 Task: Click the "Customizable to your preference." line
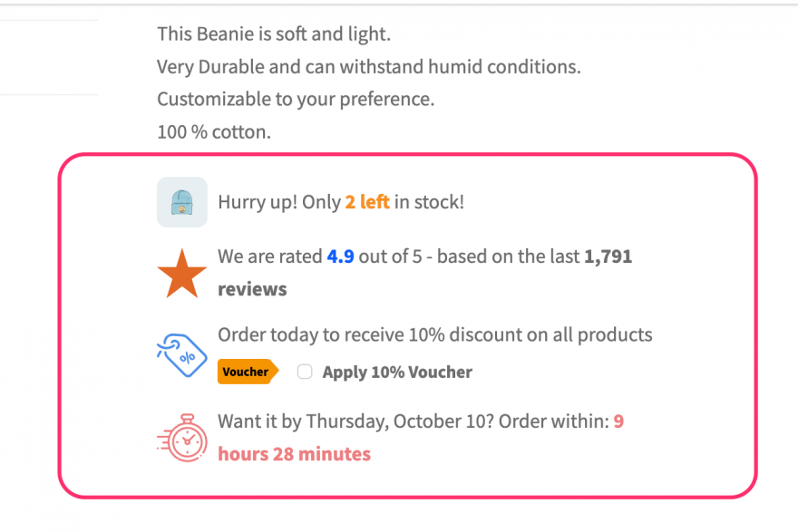click(x=296, y=99)
